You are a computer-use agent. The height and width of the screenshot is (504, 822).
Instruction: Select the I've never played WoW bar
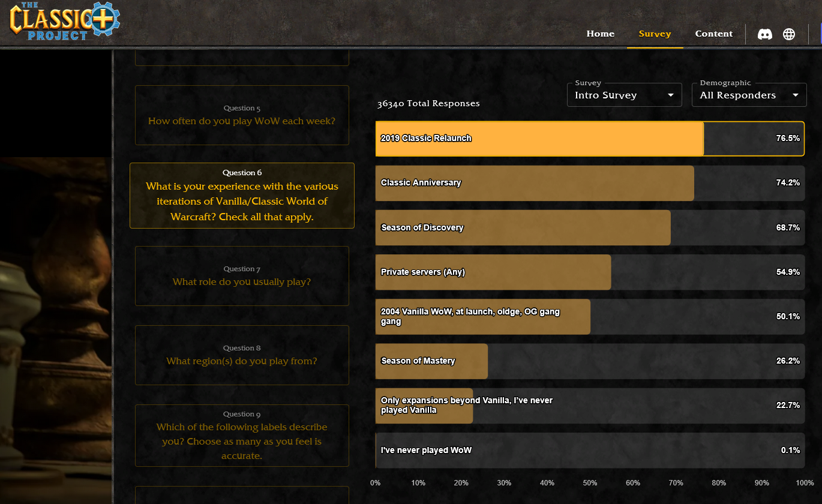click(590, 450)
